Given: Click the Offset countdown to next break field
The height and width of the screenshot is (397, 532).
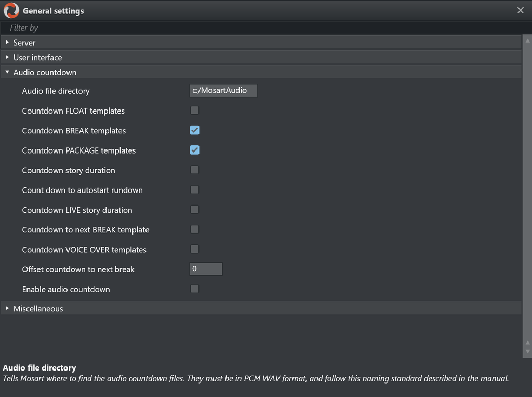Looking at the screenshot, I should 206,269.
